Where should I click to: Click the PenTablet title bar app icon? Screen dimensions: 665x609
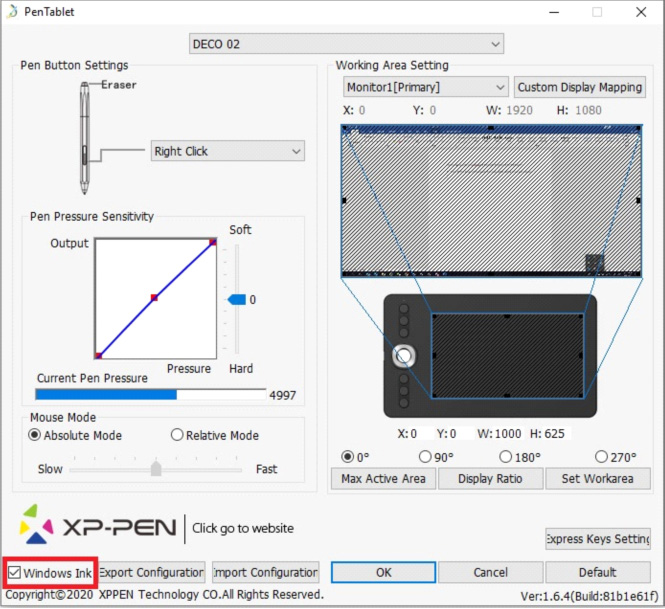click(11, 12)
